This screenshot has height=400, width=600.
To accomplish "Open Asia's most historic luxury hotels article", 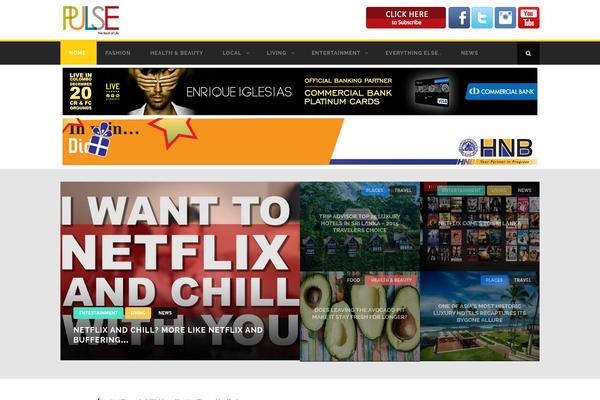I will [479, 313].
